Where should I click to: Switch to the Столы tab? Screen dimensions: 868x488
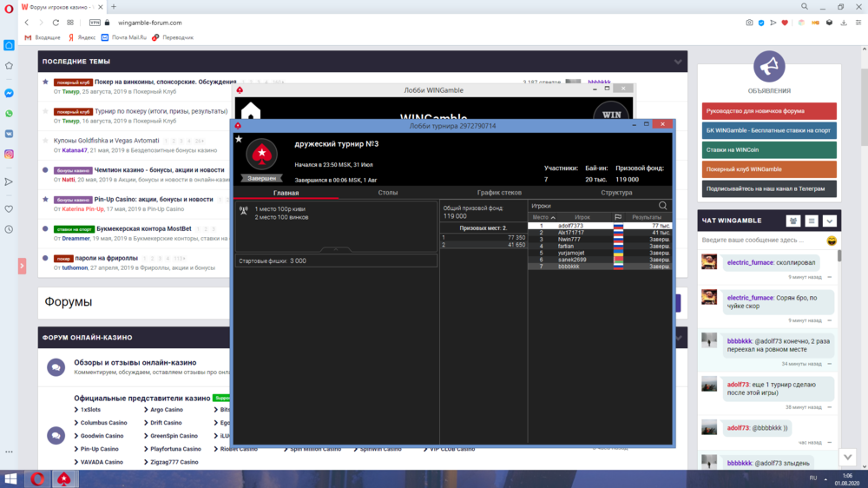(x=387, y=193)
